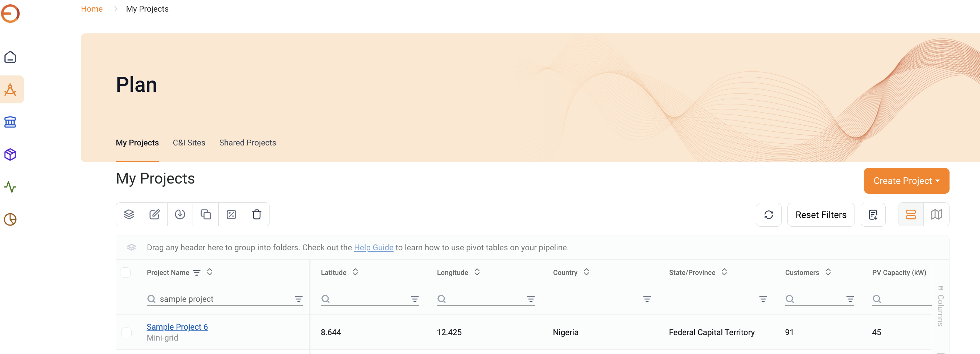Screen dimensions: 980x354
Task: Switch to the Shared Projects tab
Action: (248, 143)
